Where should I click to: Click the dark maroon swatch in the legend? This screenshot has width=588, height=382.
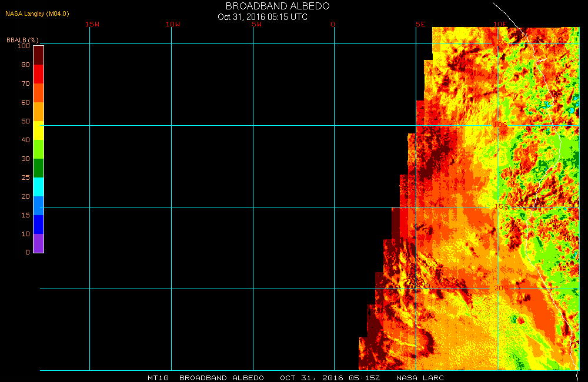click(x=38, y=55)
